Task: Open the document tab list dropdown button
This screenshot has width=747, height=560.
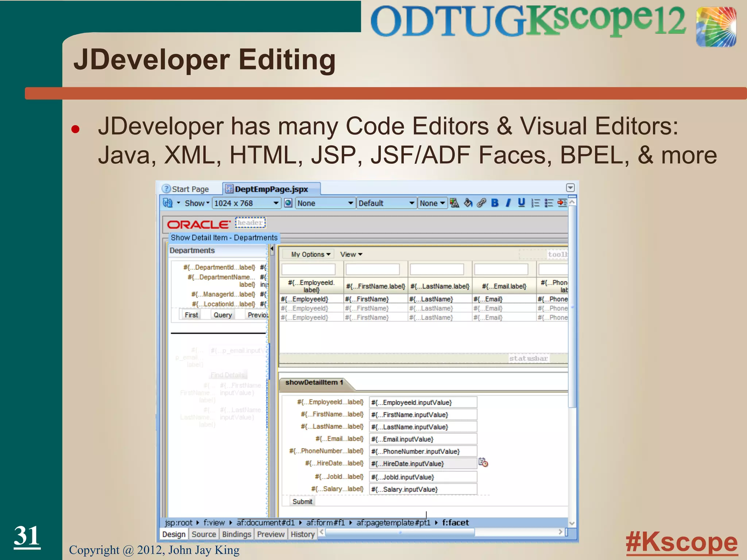Action: (x=570, y=188)
